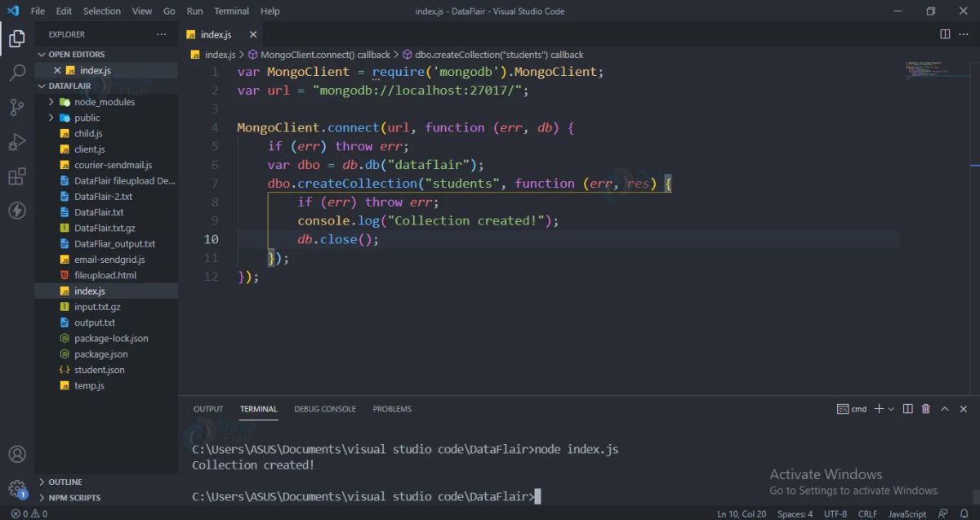This screenshot has height=520, width=980.
Task: Change encoding via UTF-8 status item
Action: point(835,513)
